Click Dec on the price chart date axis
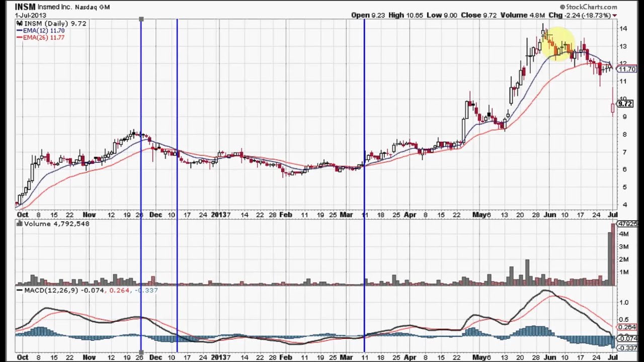The image size is (644, 362). click(x=155, y=215)
